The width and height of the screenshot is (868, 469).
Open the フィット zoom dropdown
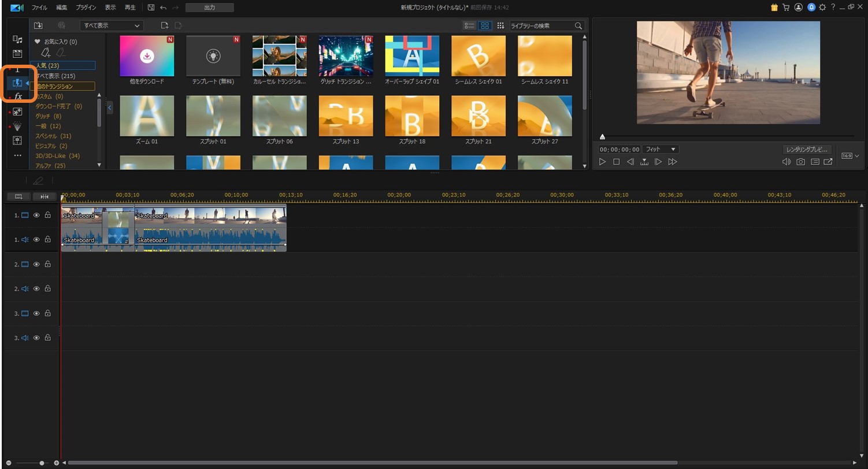(661, 150)
